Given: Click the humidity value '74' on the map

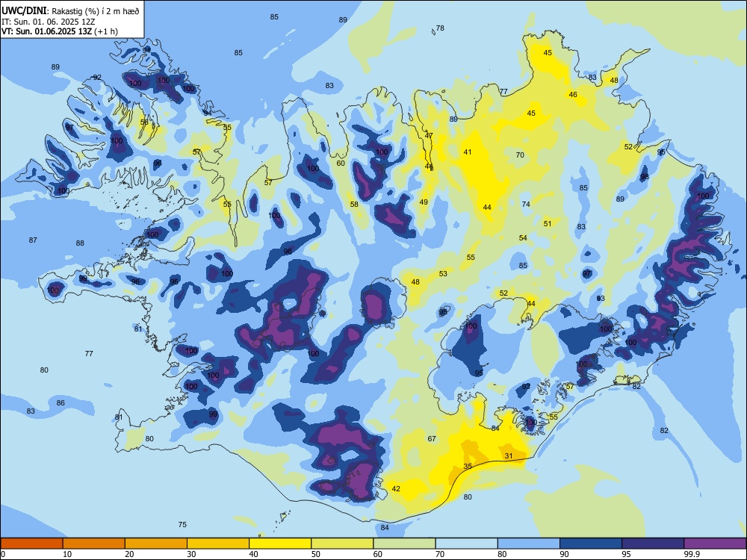Looking at the screenshot, I should click(x=526, y=204).
